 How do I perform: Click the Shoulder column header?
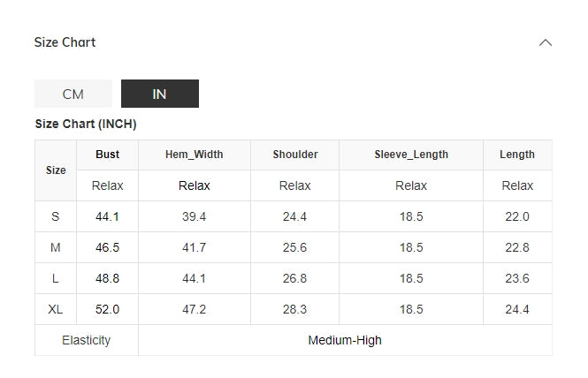(x=295, y=155)
